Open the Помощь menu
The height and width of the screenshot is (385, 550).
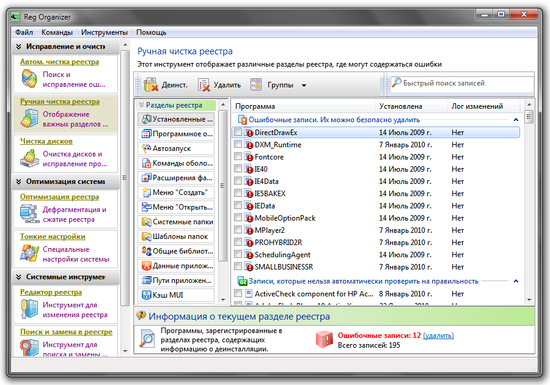pos(151,32)
